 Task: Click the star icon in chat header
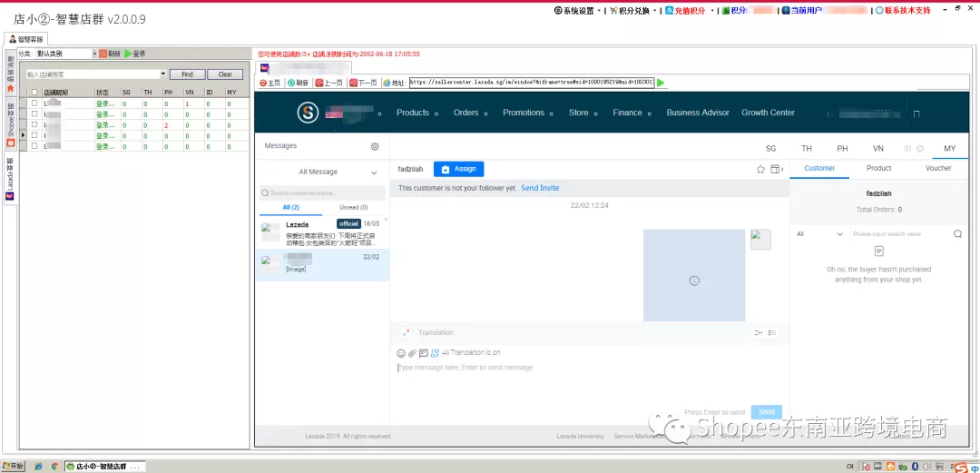coord(760,169)
